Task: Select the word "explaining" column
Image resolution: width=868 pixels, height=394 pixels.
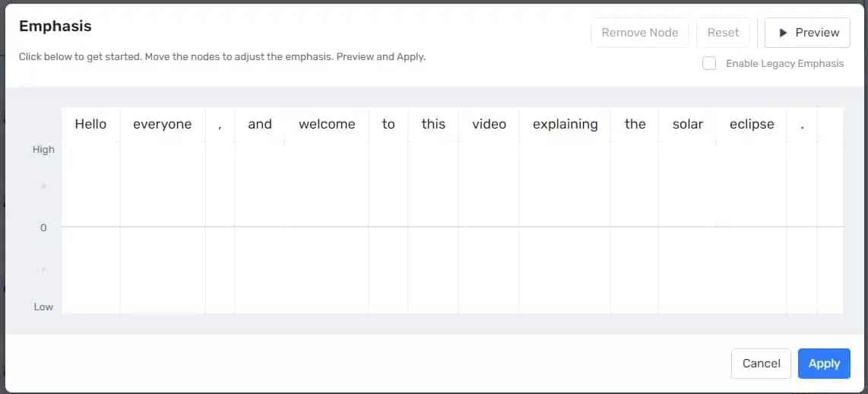Action: click(x=565, y=124)
